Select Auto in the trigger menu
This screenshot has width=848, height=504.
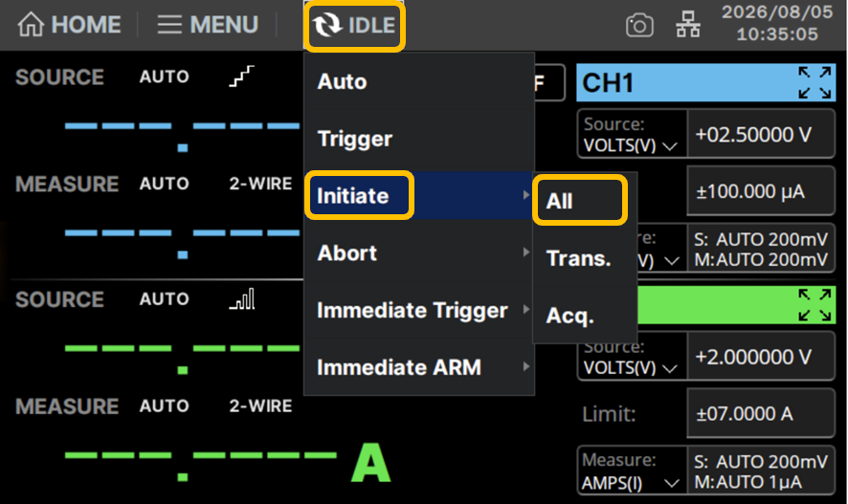419,81
